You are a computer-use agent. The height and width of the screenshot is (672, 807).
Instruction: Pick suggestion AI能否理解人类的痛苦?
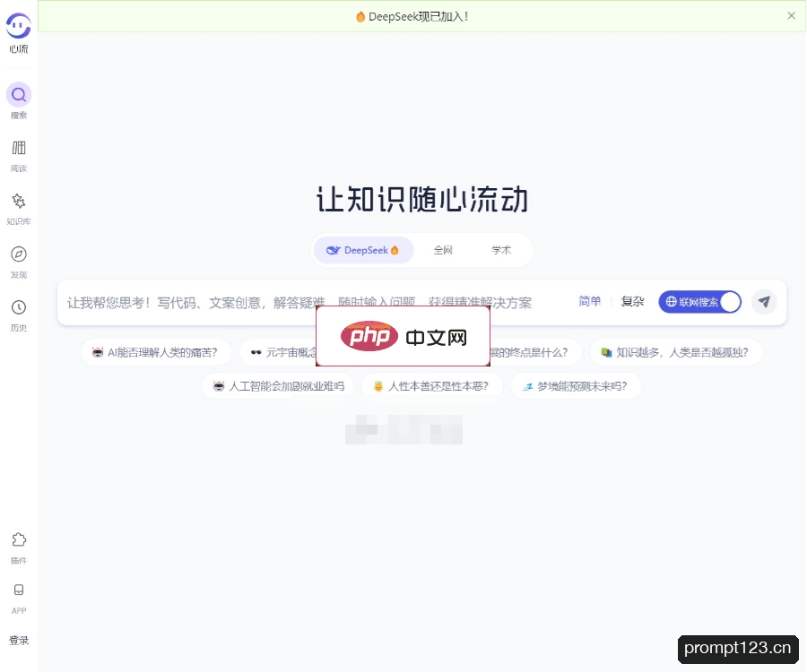156,352
